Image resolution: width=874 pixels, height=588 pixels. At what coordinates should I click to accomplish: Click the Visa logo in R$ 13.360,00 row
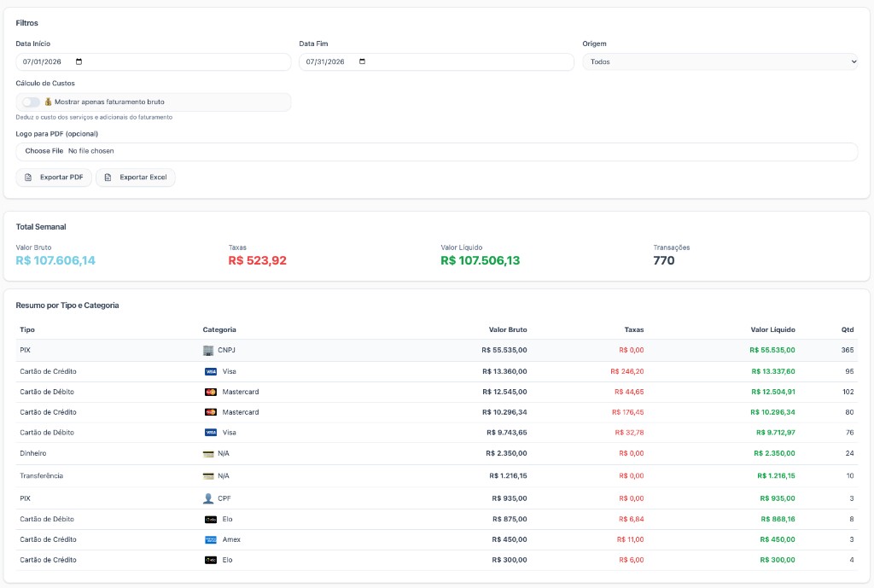click(211, 372)
